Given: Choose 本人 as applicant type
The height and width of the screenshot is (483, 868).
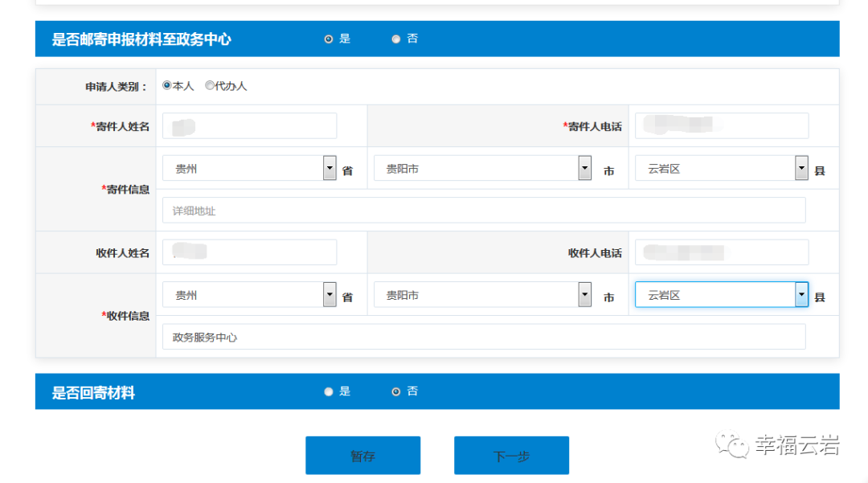Looking at the screenshot, I should pyautogui.click(x=167, y=85).
